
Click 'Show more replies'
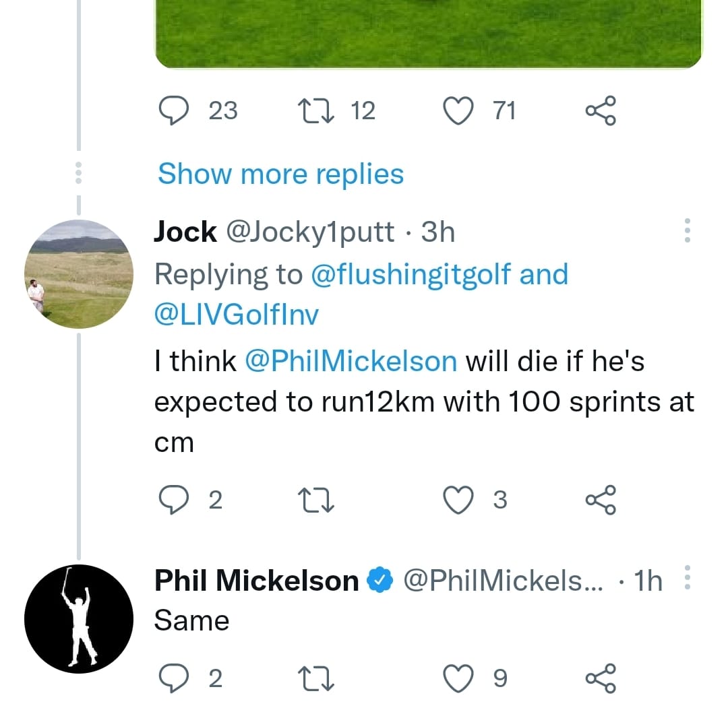(280, 173)
